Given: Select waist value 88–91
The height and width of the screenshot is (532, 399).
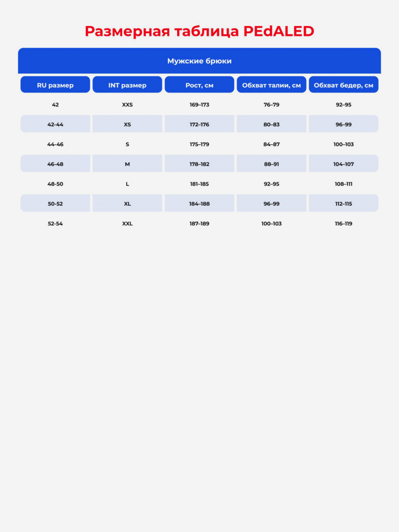Looking at the screenshot, I should [271, 164].
